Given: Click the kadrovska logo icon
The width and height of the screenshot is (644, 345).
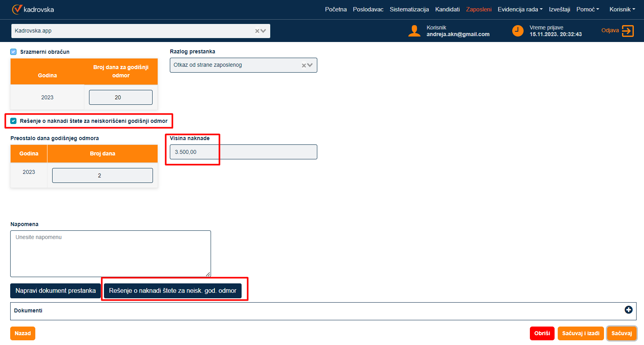Looking at the screenshot, I should [17, 9].
